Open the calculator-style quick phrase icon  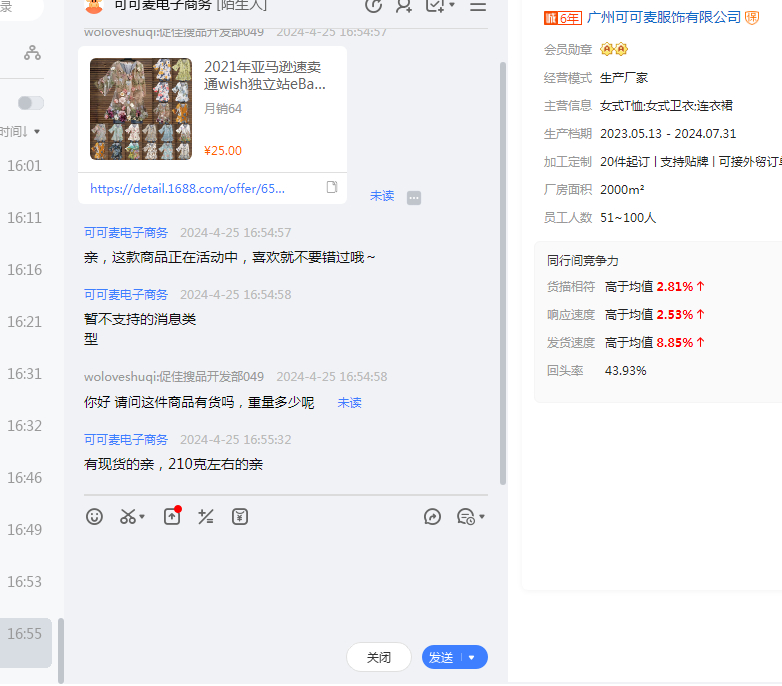(x=206, y=517)
